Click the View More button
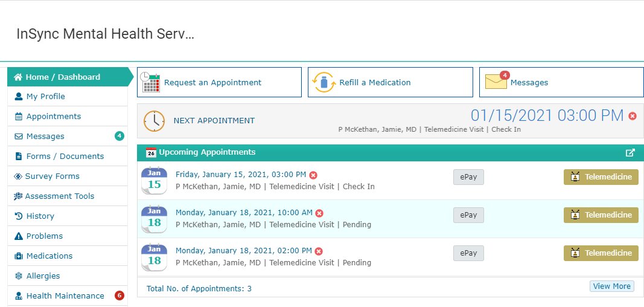The height and width of the screenshot is (307, 644). click(x=611, y=286)
